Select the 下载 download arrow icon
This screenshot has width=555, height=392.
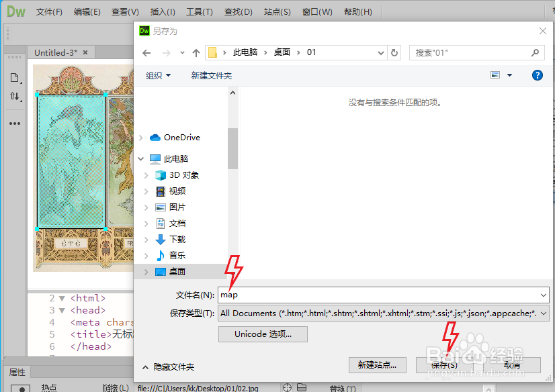[x=161, y=240]
